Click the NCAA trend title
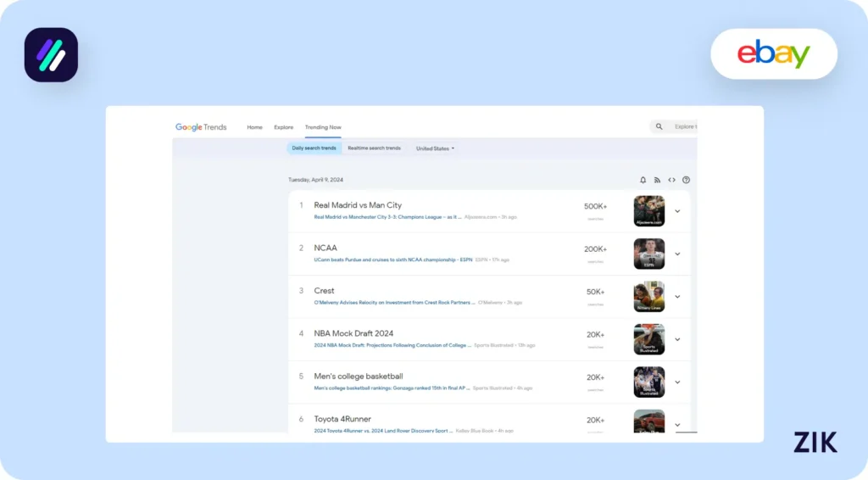Image resolution: width=868 pixels, height=480 pixels. [325, 248]
